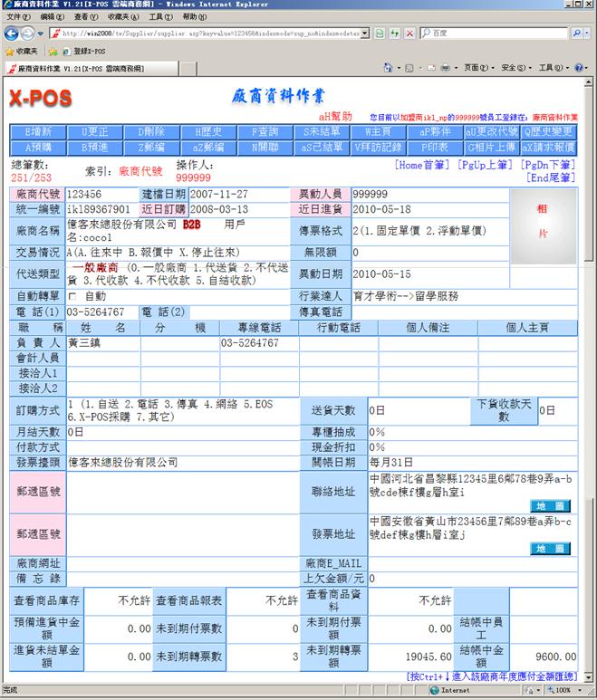This screenshot has width=597, height=700.
Task: Expand the 页面(P) dropdown menu
Action: tap(478, 68)
